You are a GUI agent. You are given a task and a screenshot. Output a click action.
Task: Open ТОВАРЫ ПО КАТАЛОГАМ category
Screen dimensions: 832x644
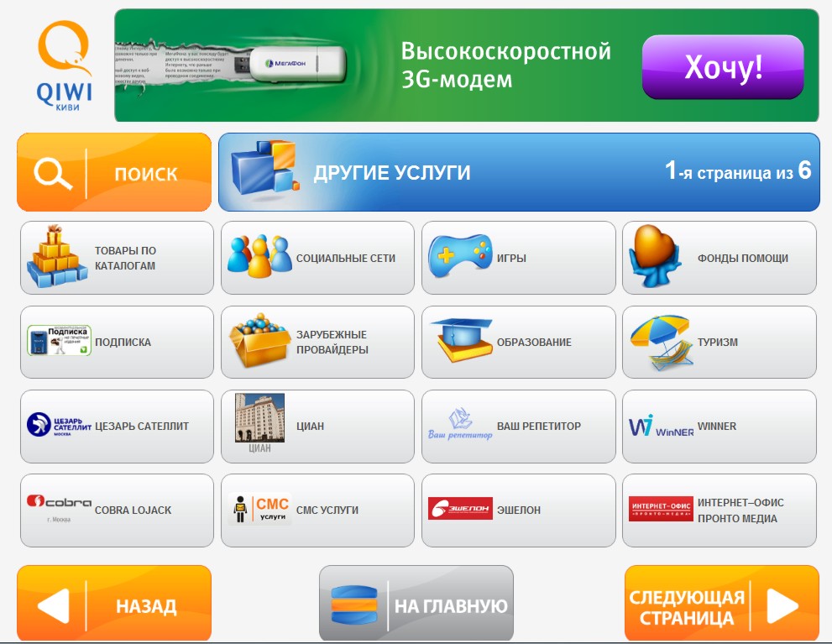pos(125,258)
